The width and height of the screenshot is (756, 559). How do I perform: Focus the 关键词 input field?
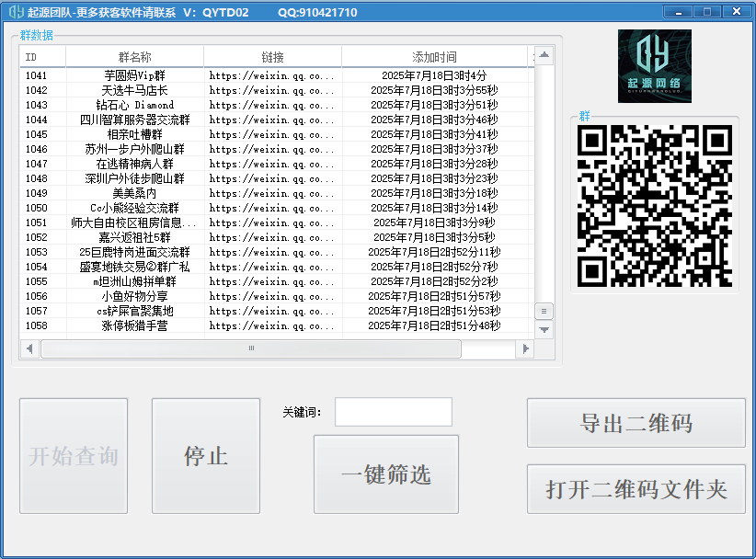click(394, 412)
